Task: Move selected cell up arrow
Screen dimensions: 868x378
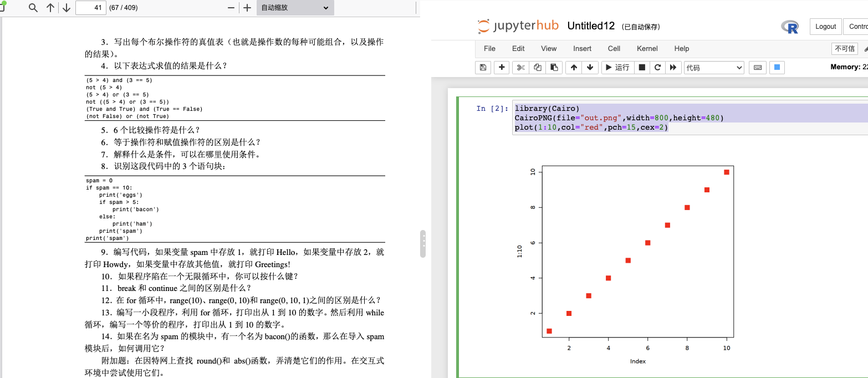Action: coord(574,68)
